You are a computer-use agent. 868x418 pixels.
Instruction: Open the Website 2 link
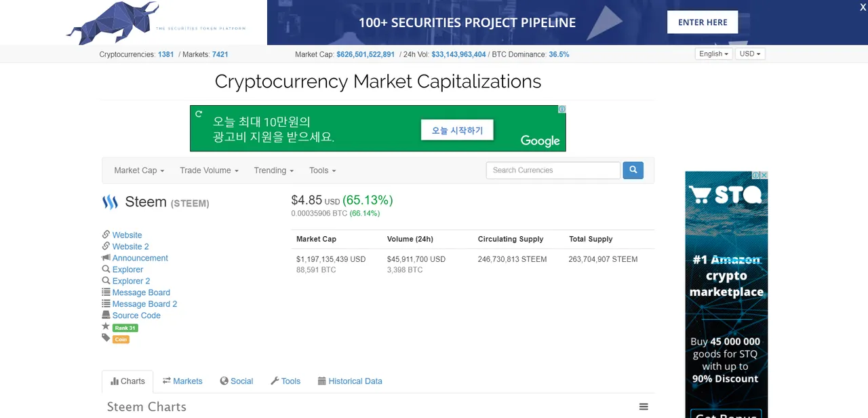click(x=130, y=246)
